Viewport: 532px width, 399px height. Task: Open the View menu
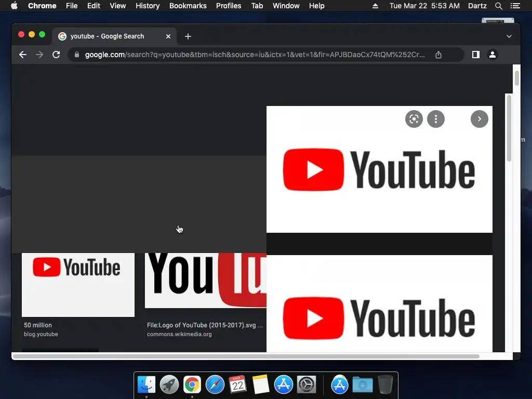pos(118,6)
